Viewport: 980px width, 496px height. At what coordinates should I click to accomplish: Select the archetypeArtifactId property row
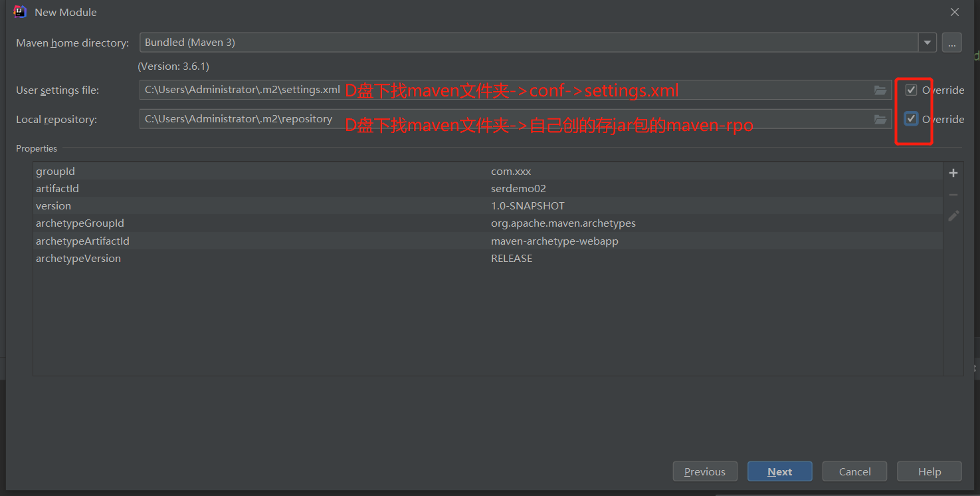point(488,241)
